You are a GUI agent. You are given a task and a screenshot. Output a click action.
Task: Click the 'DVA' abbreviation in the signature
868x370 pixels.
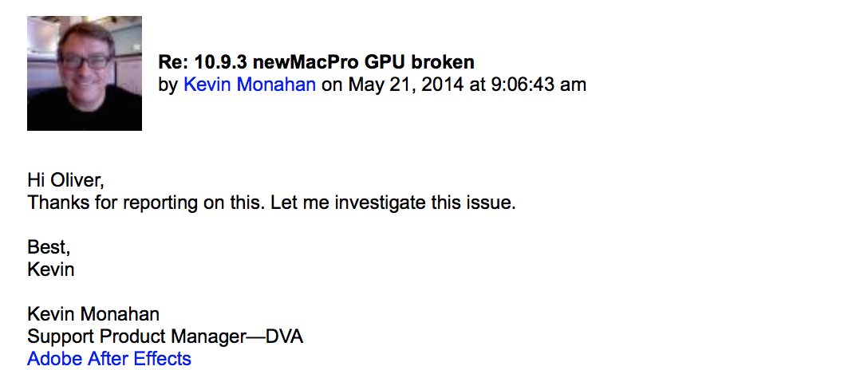coord(284,337)
